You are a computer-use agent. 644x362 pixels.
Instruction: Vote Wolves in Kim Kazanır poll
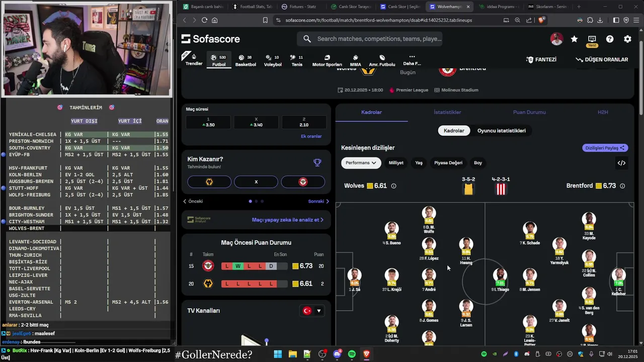(x=209, y=182)
